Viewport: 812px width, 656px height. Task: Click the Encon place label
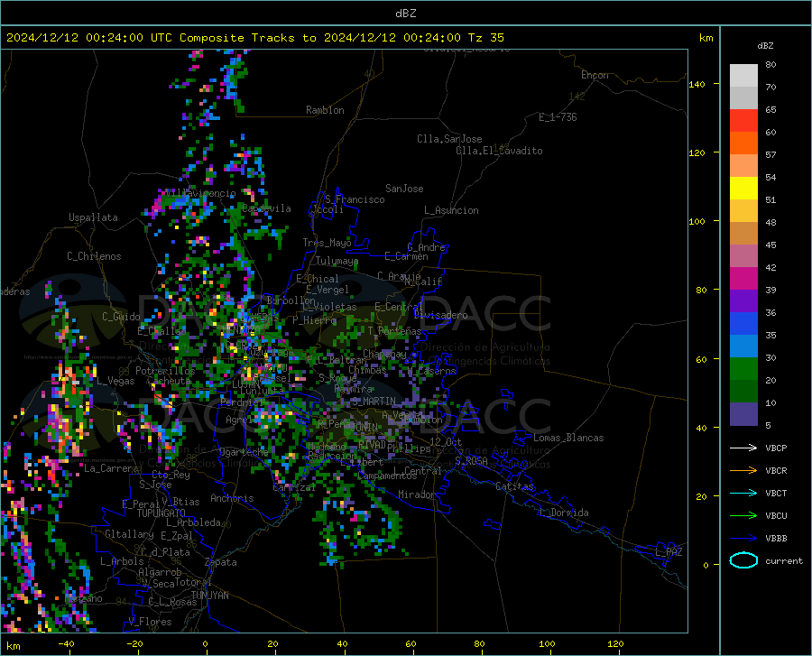point(595,75)
